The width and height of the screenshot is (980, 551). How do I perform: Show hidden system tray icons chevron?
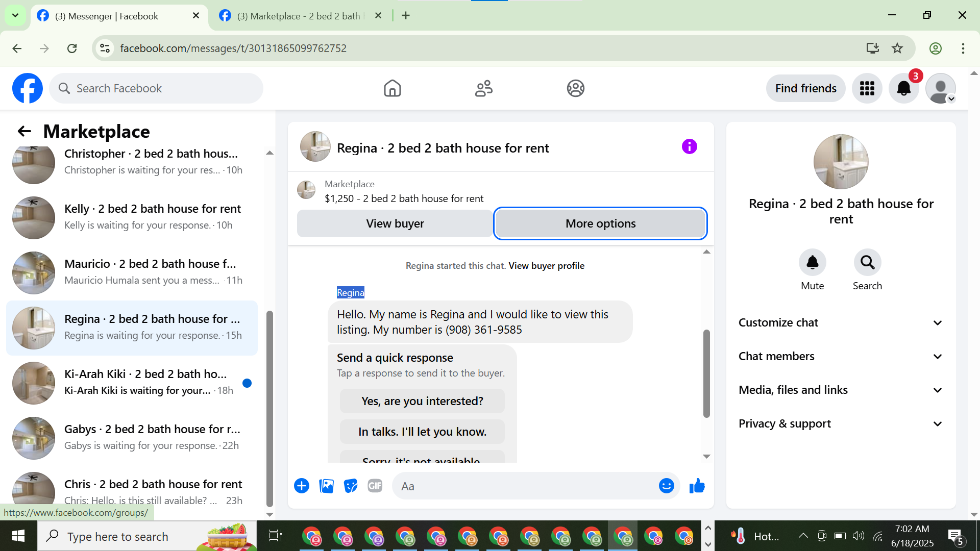click(803, 536)
